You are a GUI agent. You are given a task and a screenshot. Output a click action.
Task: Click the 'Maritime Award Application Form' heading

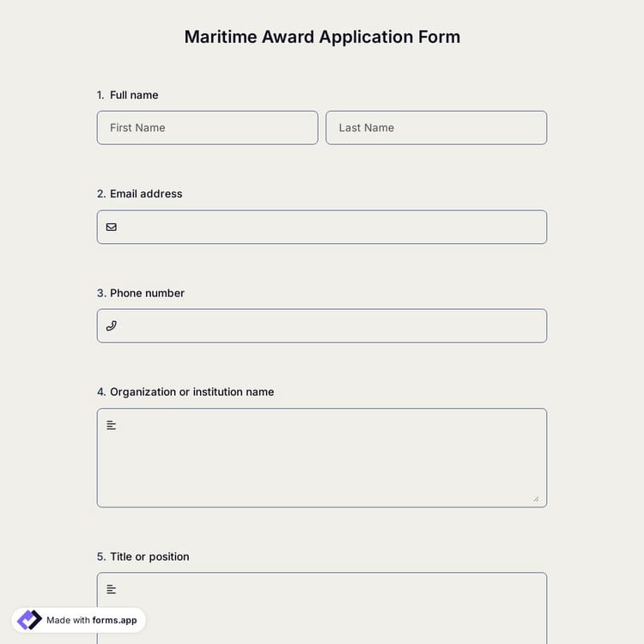322,37
